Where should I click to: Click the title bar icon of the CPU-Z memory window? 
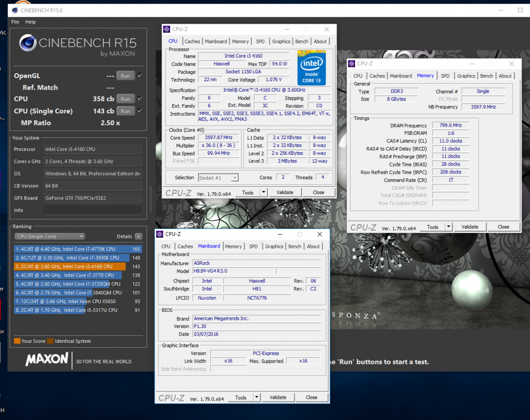coord(352,64)
